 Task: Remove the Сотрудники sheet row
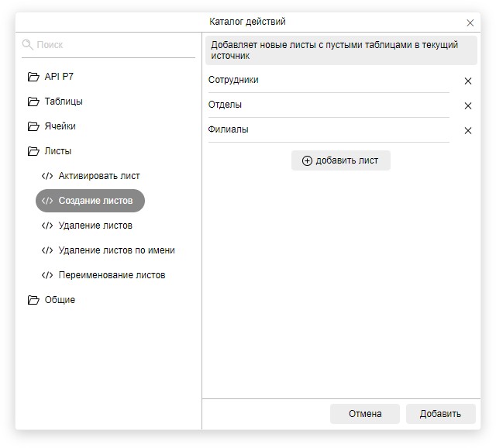pyautogui.click(x=467, y=81)
